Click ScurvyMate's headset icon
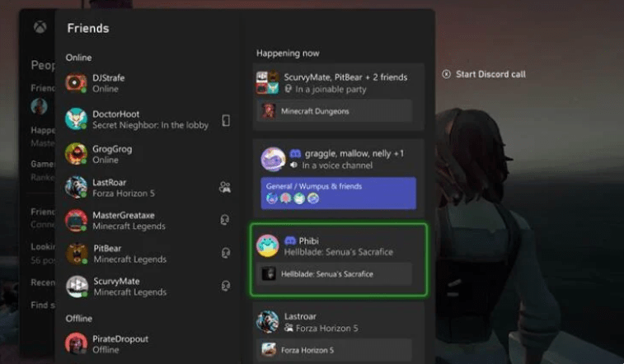The image size is (624, 364). 224,286
